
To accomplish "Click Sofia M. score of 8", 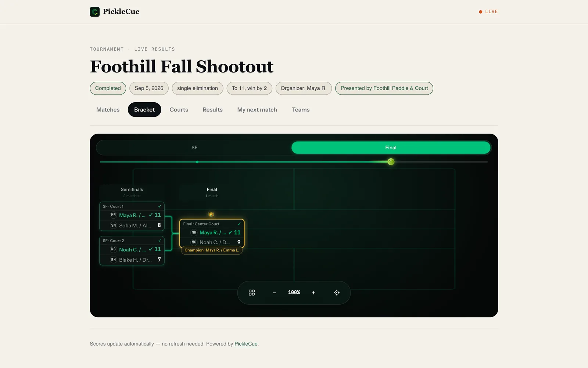I will pos(159,225).
